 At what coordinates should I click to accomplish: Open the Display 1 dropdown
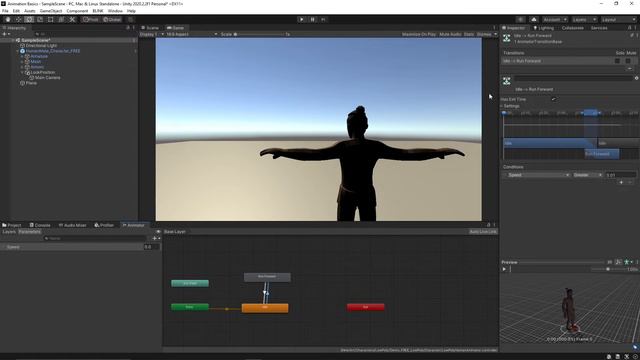click(x=152, y=34)
